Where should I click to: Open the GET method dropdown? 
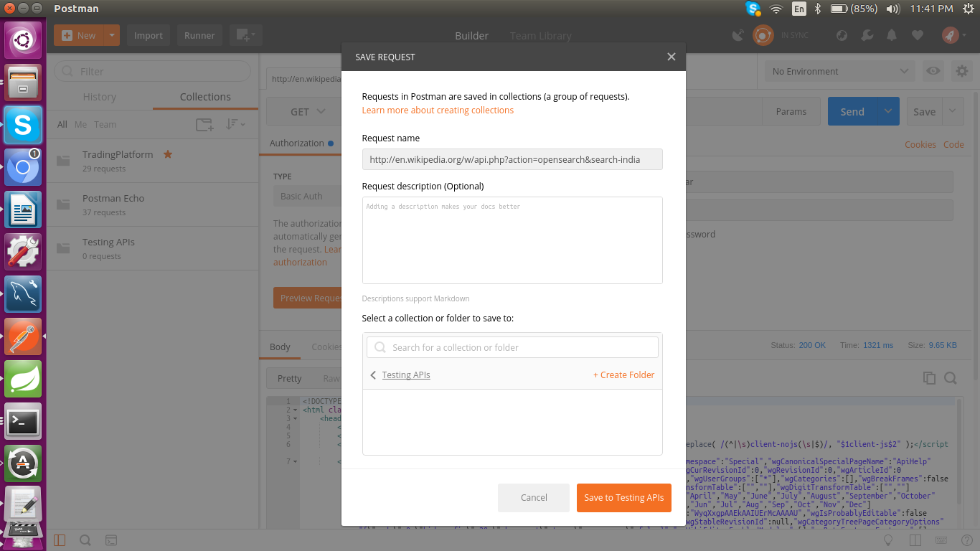(x=308, y=111)
